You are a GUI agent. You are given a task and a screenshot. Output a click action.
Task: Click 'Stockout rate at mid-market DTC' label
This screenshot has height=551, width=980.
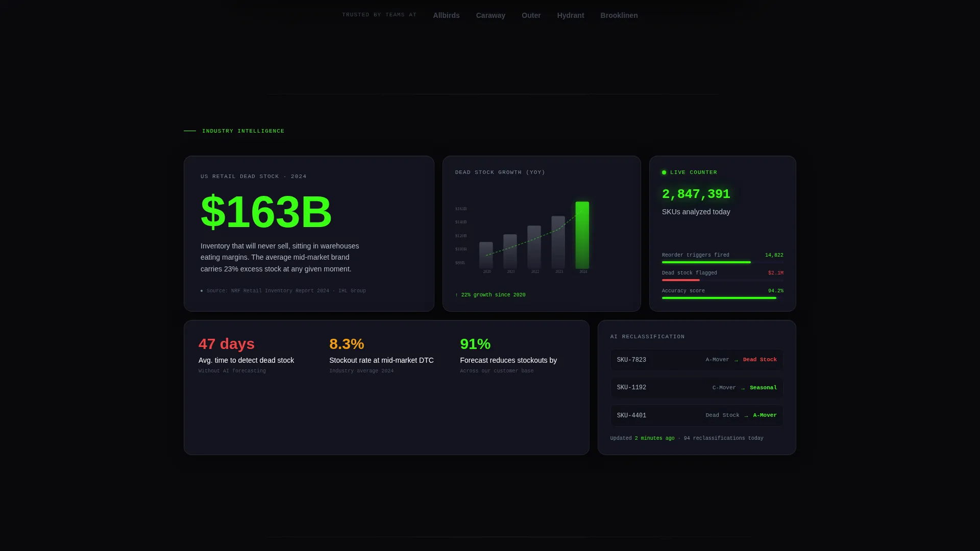381,360
